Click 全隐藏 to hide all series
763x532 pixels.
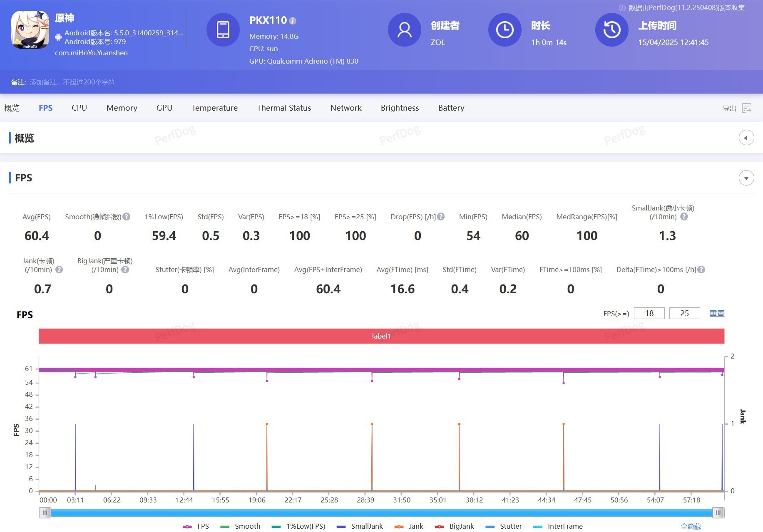tap(690, 526)
